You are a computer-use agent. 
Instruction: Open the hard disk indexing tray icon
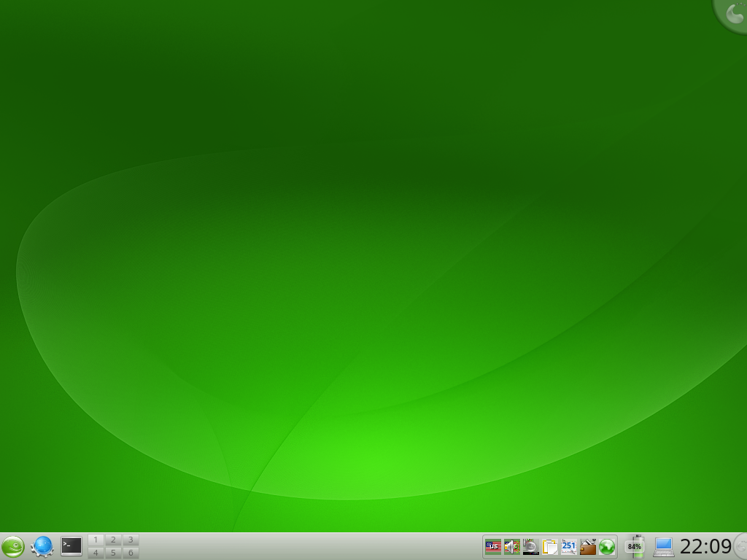pyautogui.click(x=531, y=547)
